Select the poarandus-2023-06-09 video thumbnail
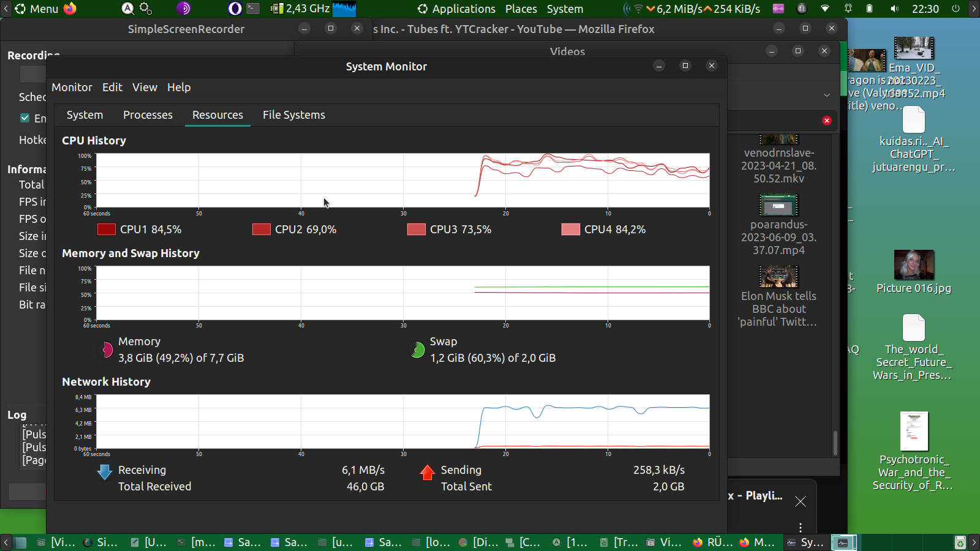The image size is (980, 551). [778, 205]
